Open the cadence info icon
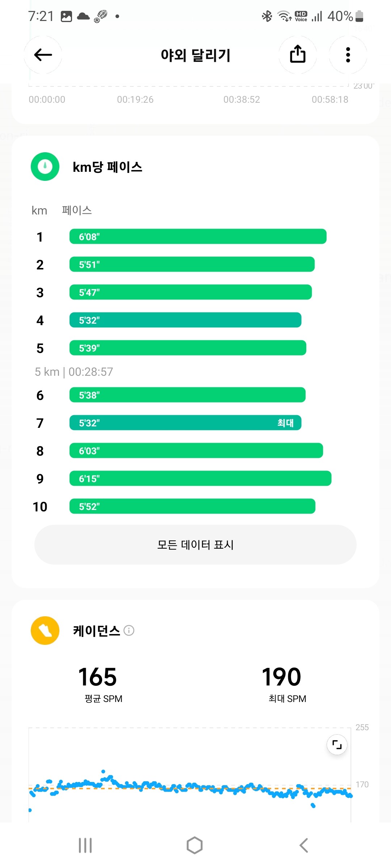The height and width of the screenshot is (868, 391). [x=129, y=631]
